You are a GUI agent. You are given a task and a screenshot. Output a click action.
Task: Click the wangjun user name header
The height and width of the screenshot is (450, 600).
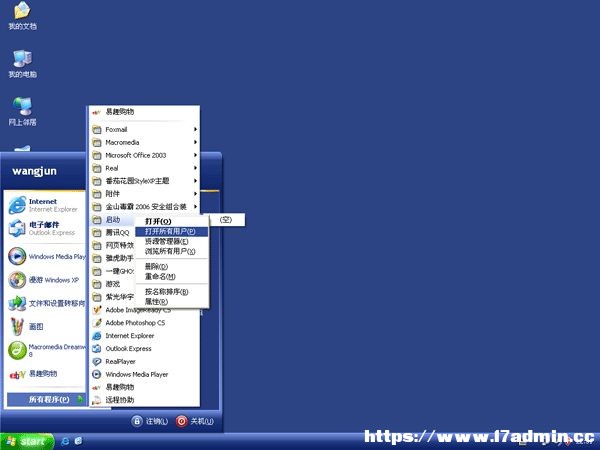[x=34, y=171]
